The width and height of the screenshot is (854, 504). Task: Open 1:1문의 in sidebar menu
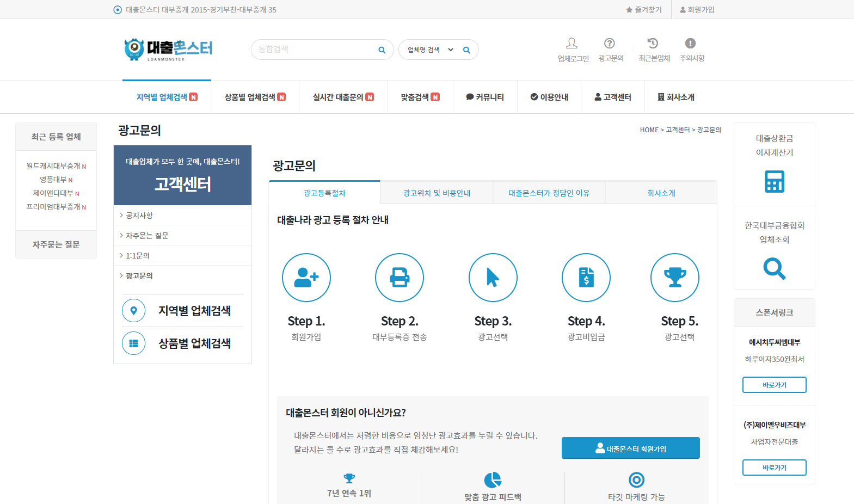[182, 256]
